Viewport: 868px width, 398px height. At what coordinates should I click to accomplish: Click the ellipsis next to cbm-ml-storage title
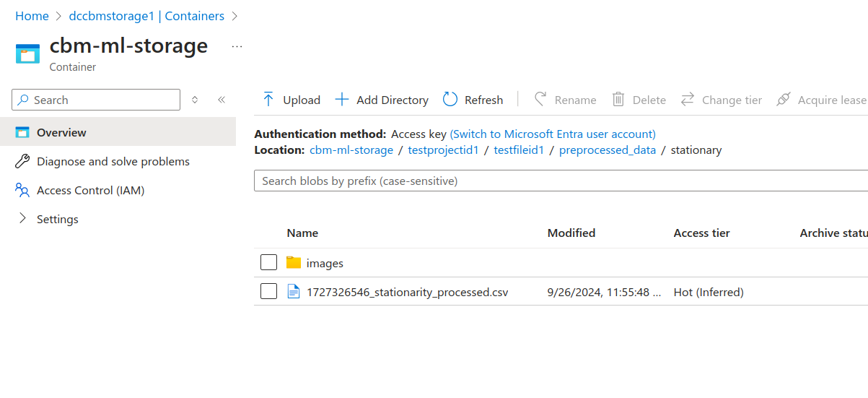point(237,46)
